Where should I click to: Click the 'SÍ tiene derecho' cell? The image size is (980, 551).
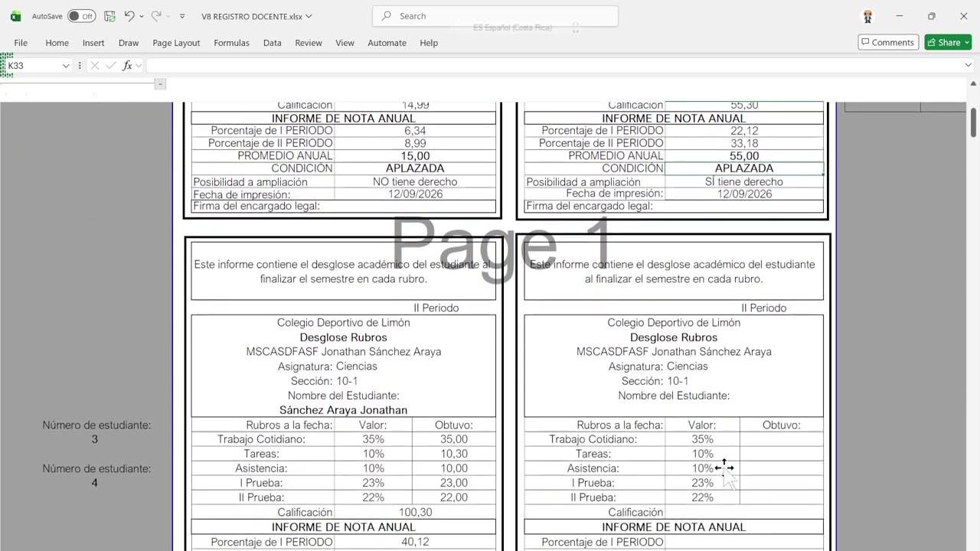point(744,182)
